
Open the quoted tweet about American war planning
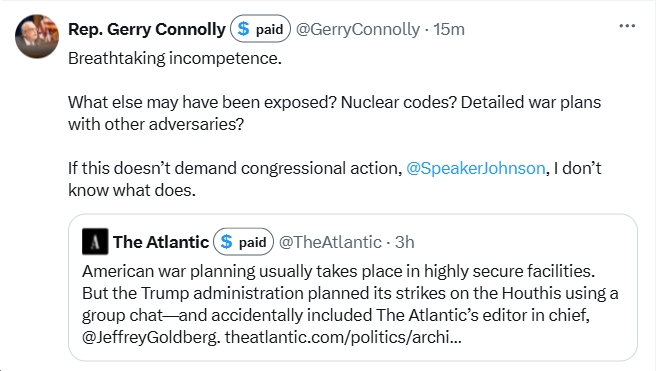(x=353, y=287)
